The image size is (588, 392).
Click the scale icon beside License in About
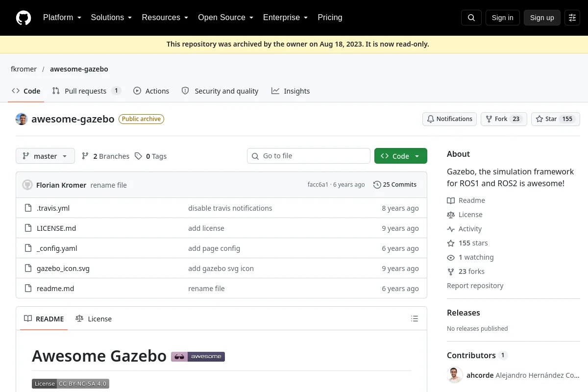[x=451, y=215]
